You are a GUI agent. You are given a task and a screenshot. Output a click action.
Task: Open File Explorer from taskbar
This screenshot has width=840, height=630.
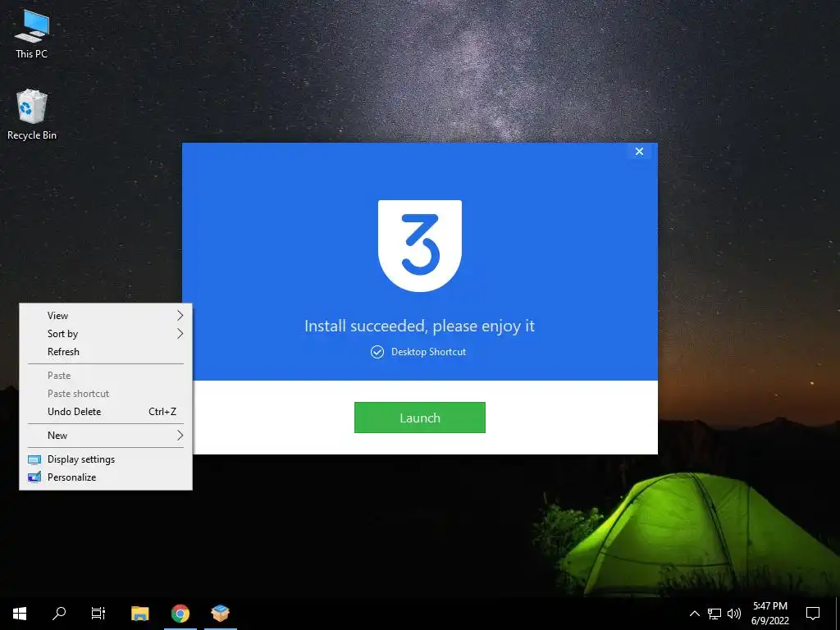pos(139,614)
